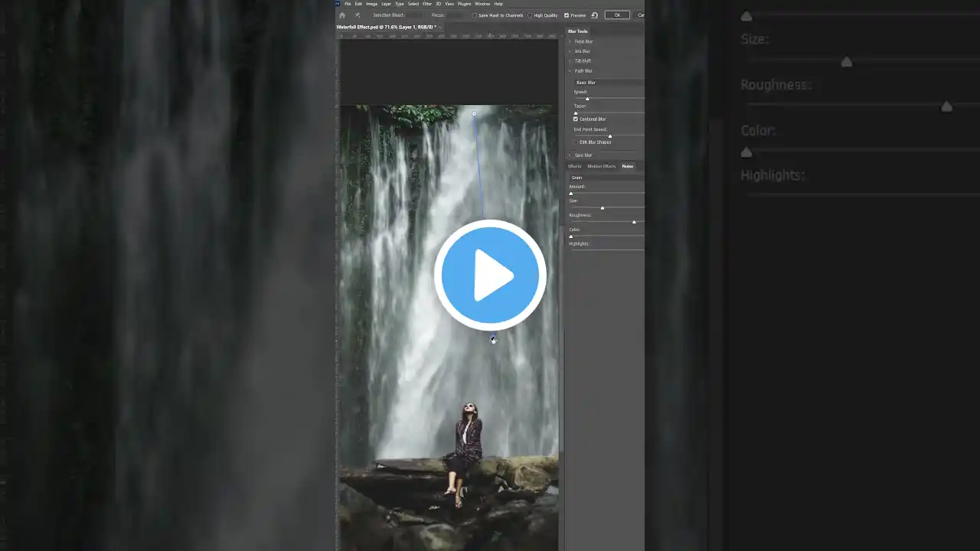Close the Waterfall Effect.psd document tab
Screen dimensions: 980x551
tap(441, 27)
